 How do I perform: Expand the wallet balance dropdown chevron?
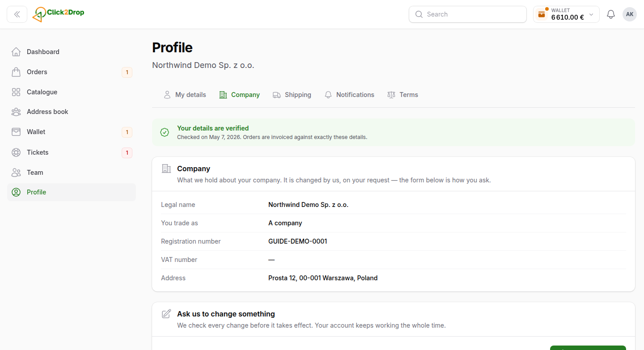pos(591,14)
